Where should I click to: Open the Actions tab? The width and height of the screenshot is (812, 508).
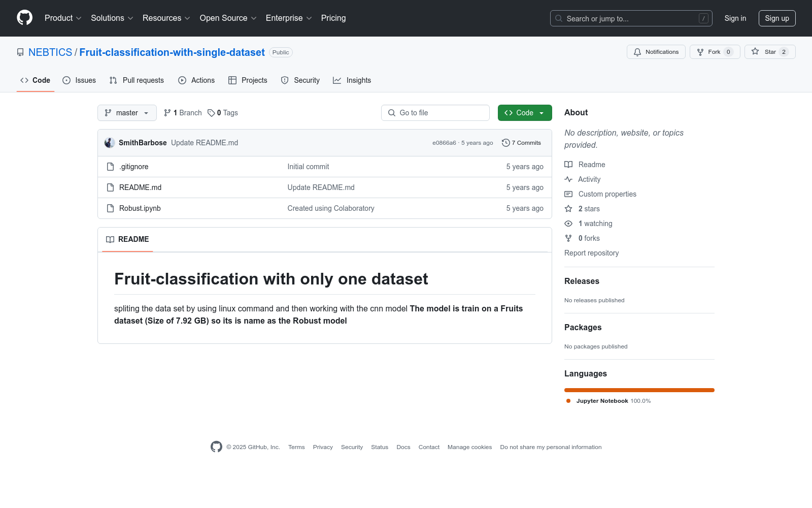pyautogui.click(x=196, y=80)
